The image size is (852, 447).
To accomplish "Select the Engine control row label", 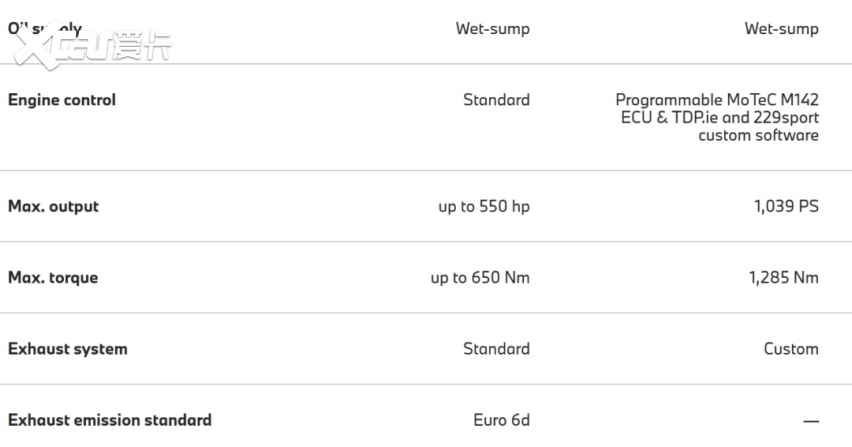I will (62, 100).
